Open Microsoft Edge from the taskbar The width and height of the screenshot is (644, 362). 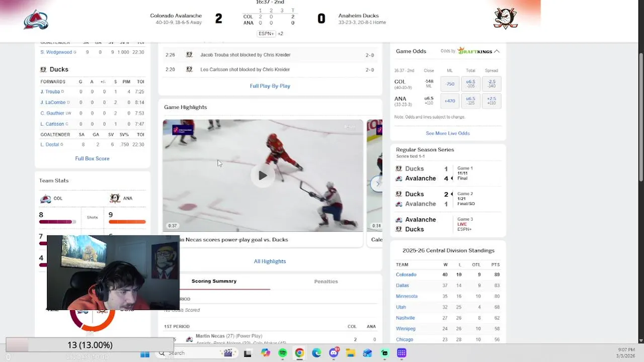pos(316,353)
